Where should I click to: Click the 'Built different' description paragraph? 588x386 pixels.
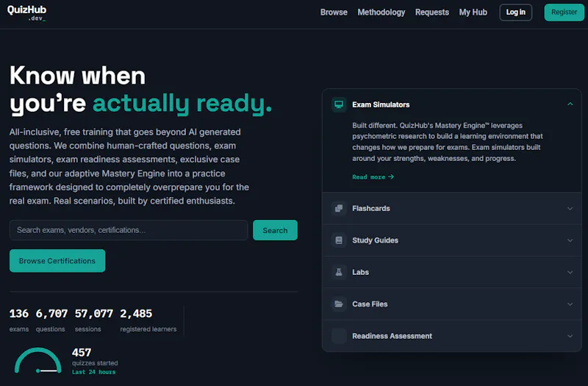pyautogui.click(x=448, y=142)
